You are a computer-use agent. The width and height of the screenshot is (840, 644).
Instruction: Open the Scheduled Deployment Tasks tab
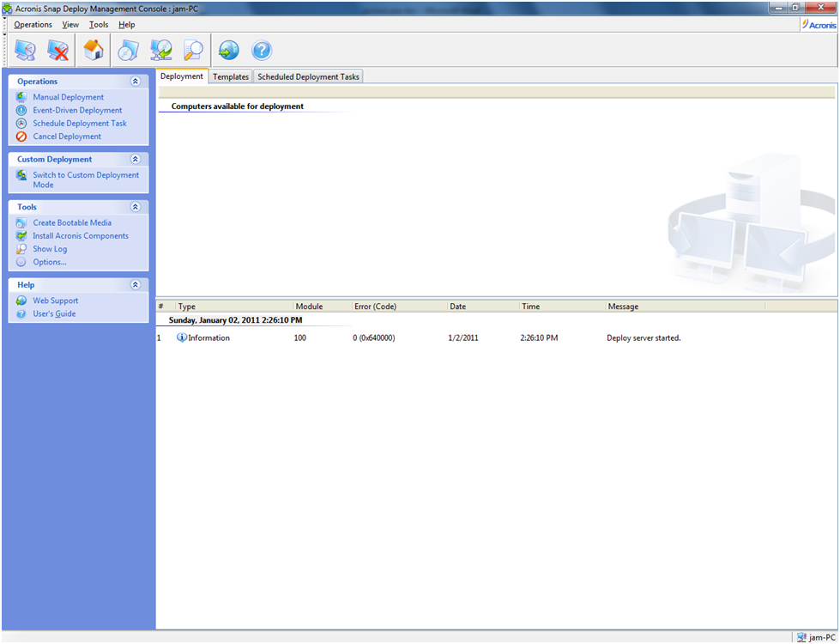point(307,76)
